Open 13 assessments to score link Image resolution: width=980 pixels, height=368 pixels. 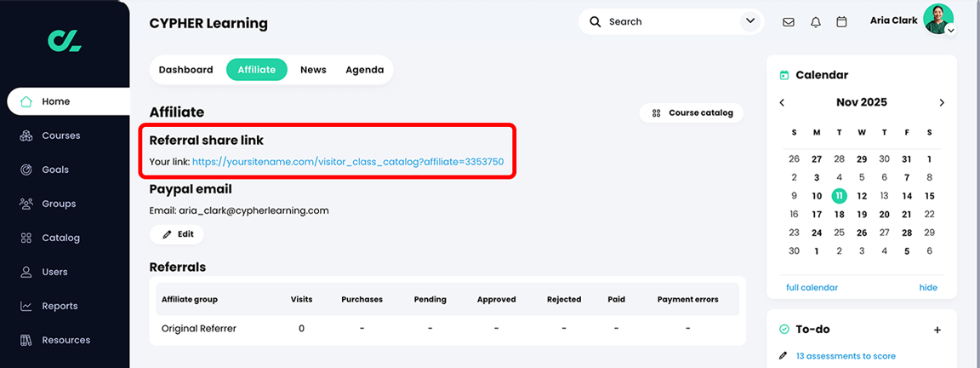[x=846, y=355]
